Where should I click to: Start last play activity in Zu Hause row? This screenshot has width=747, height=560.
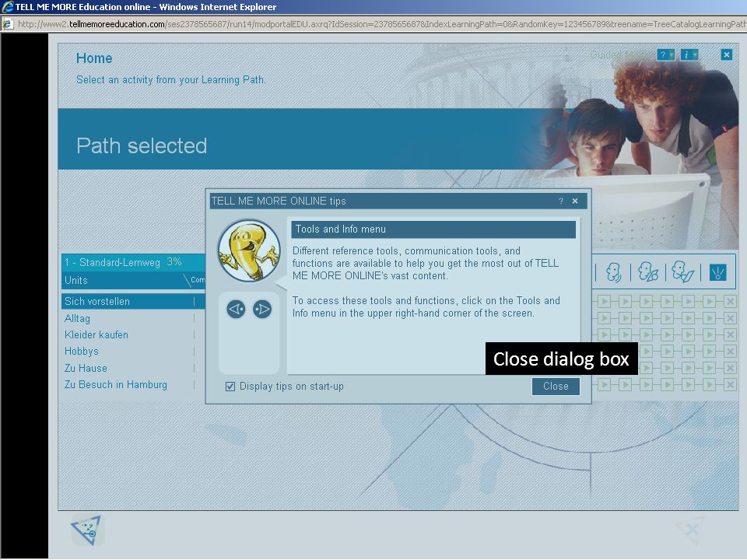(x=710, y=368)
